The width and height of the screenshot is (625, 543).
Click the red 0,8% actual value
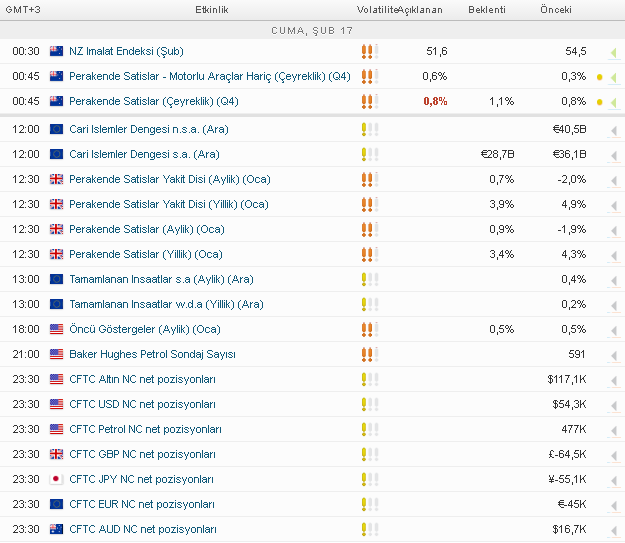pos(435,101)
